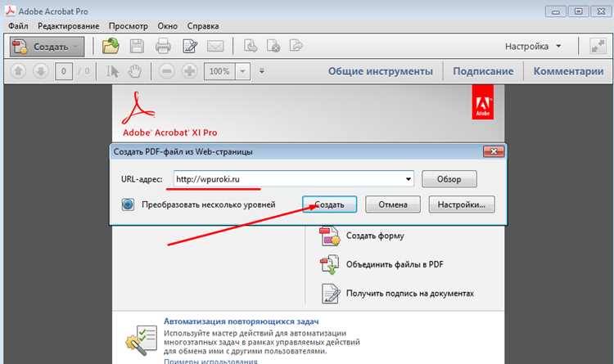Click Объединить файлы в PDF link

pos(395,264)
